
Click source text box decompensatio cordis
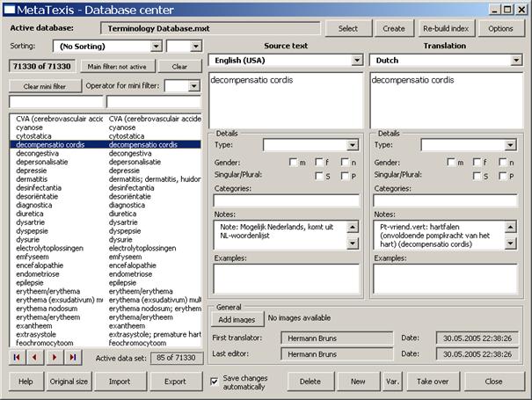tap(286, 100)
